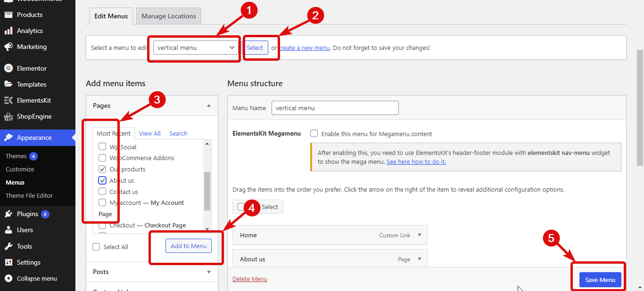This screenshot has width=644, height=291.
Task: Click the Add to Menu button
Action: [188, 246]
